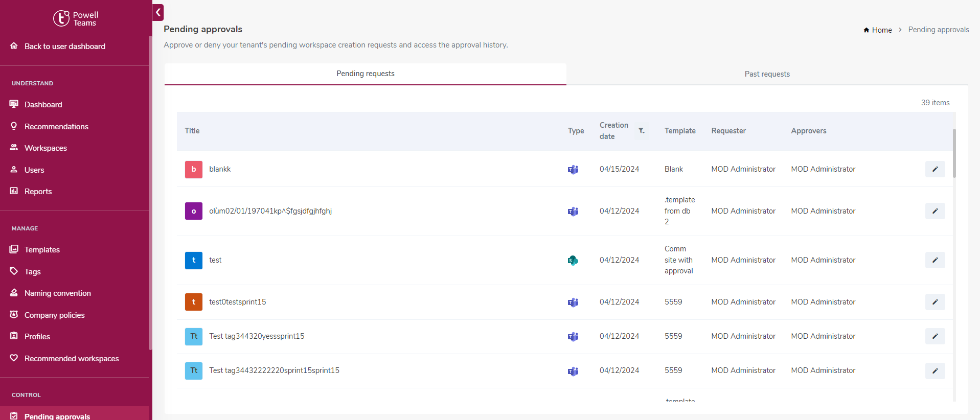Click the blue 't' avatar for test

pyautogui.click(x=194, y=260)
